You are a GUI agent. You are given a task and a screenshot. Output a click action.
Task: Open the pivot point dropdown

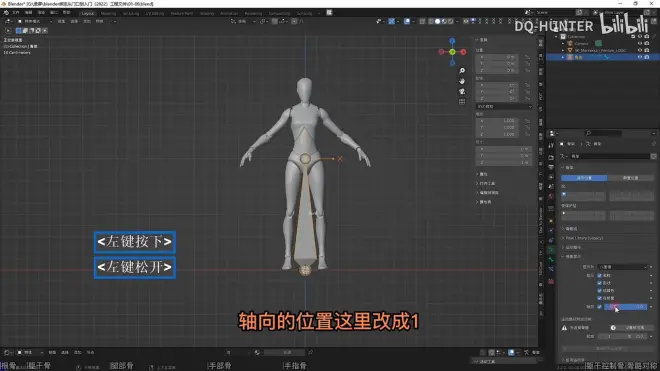pos(264,21)
